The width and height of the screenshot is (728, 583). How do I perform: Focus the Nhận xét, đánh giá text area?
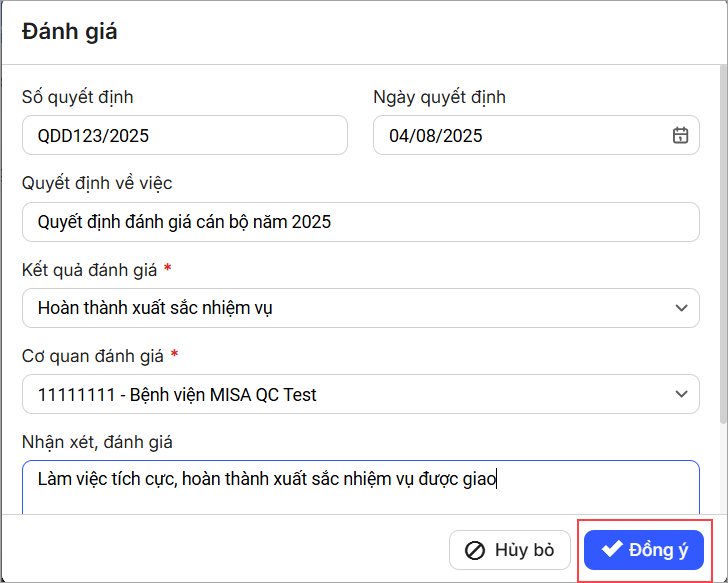pos(360,487)
